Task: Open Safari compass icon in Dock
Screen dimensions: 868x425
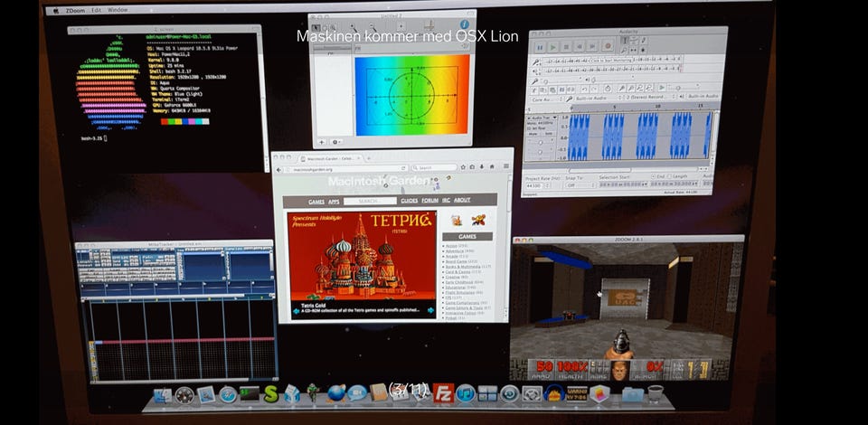Action: tap(228, 394)
